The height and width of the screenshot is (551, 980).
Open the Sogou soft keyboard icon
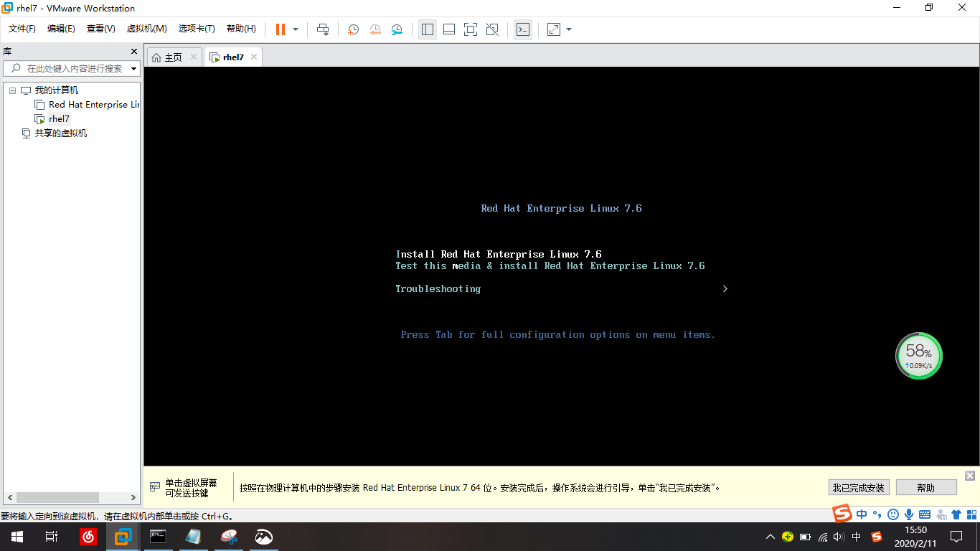click(x=925, y=514)
